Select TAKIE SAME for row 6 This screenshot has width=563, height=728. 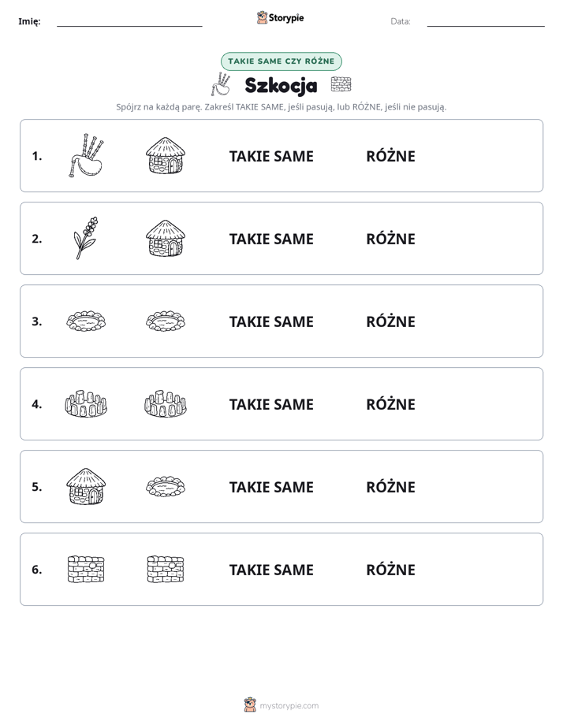pos(271,569)
